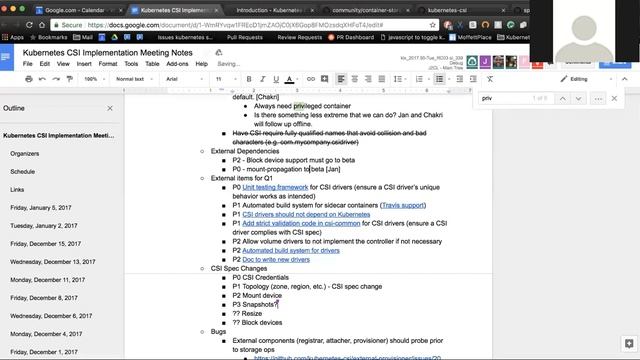Screen dimensions: 640x360
Task: Jump to 'Monday, December 11, 2017' outline entry
Action: [48, 280]
